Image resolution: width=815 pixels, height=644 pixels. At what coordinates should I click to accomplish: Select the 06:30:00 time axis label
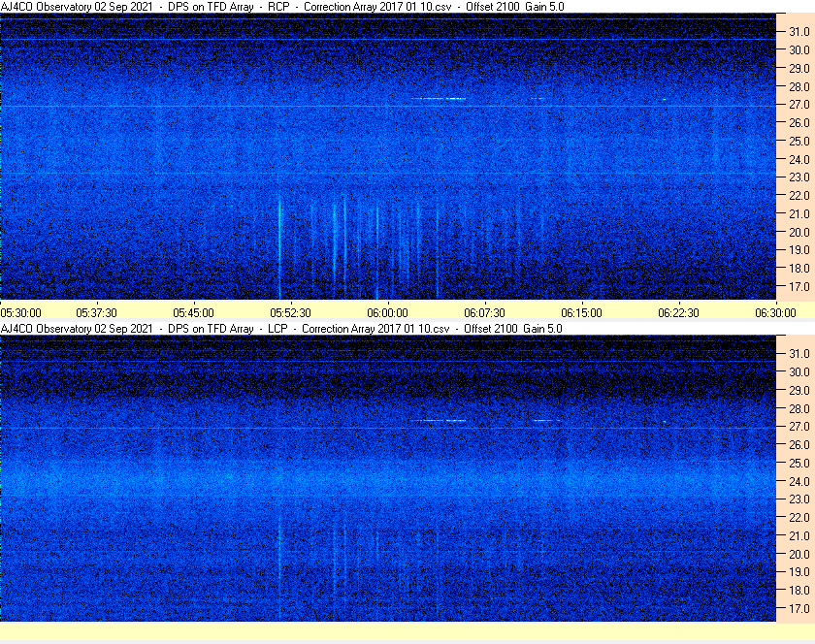click(x=775, y=313)
